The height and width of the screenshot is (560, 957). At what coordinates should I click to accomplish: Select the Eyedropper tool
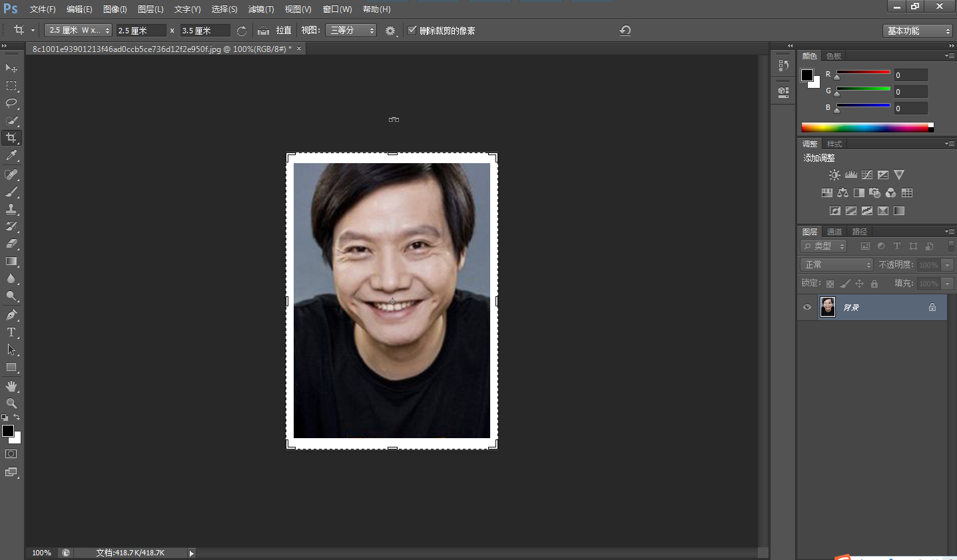coord(11,155)
